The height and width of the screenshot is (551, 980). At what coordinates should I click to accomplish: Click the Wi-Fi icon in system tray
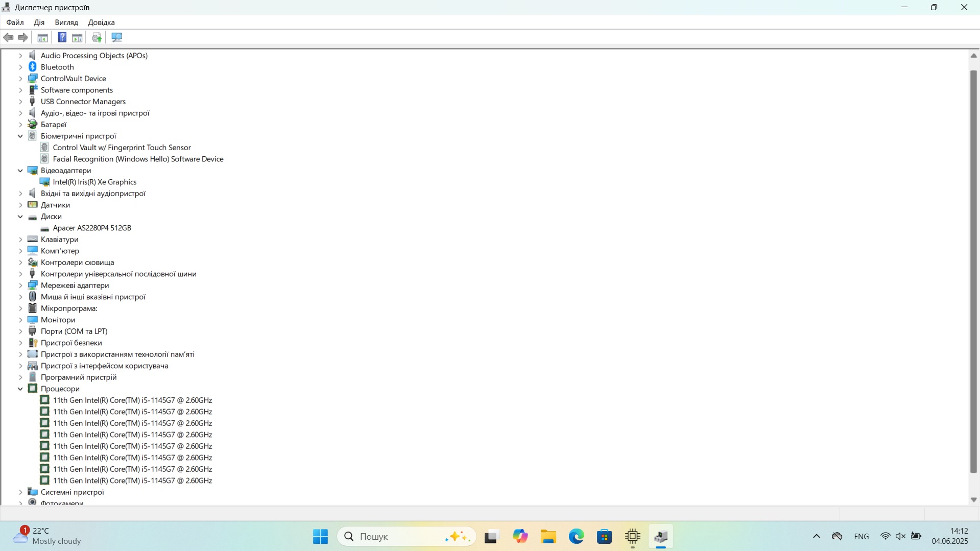(886, 536)
